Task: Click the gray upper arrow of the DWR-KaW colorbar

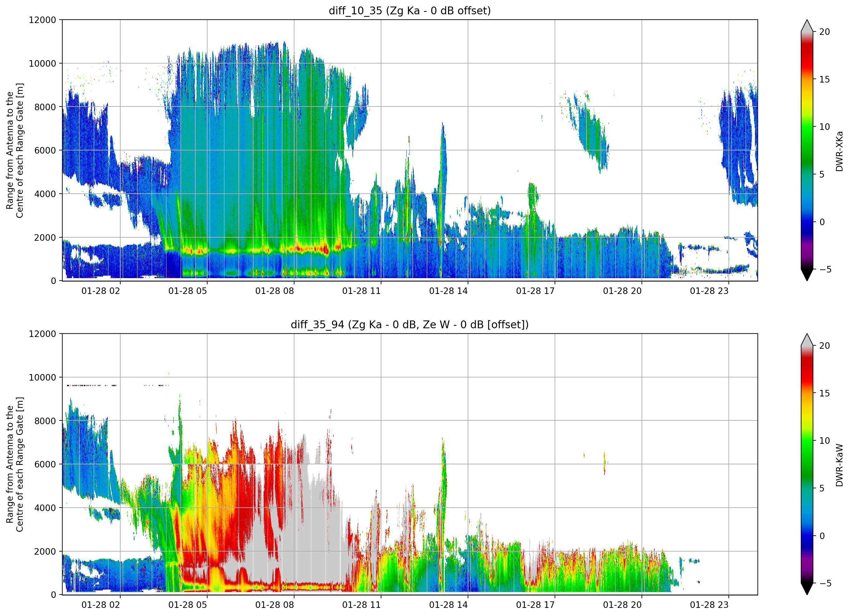Action: [807, 340]
